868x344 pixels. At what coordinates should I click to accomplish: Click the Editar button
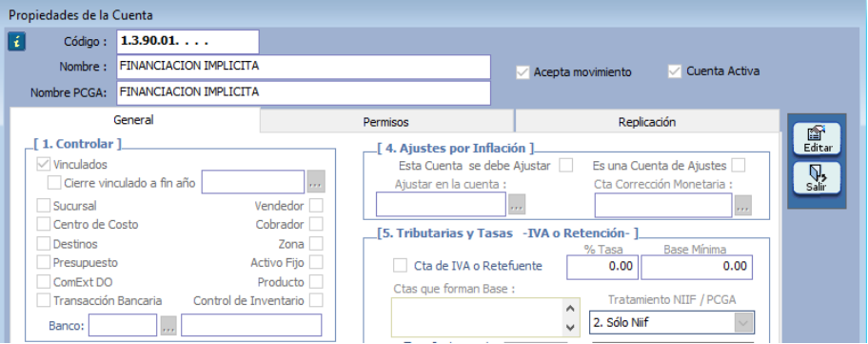click(x=817, y=138)
